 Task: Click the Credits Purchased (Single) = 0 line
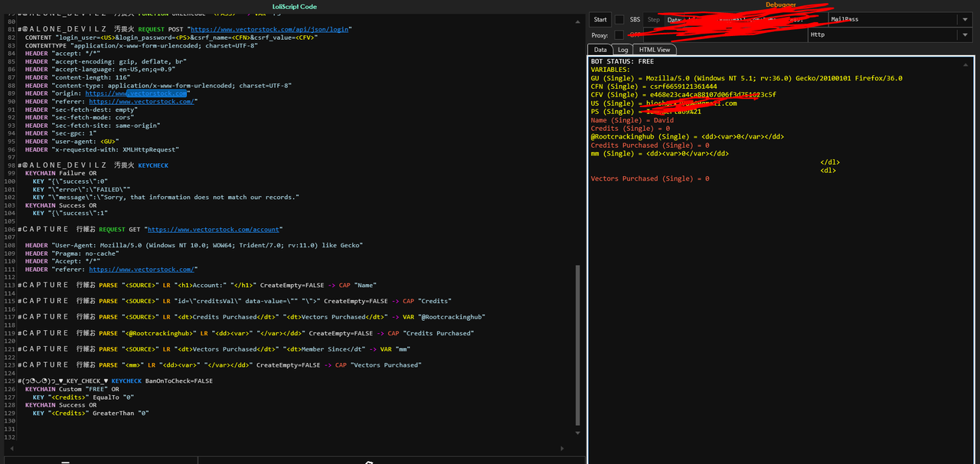(x=650, y=145)
